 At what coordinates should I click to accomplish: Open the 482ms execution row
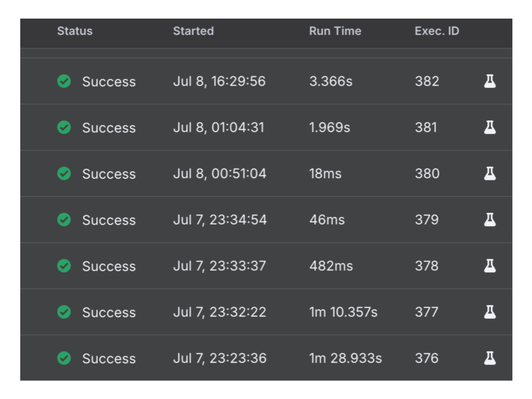pyautogui.click(x=267, y=266)
